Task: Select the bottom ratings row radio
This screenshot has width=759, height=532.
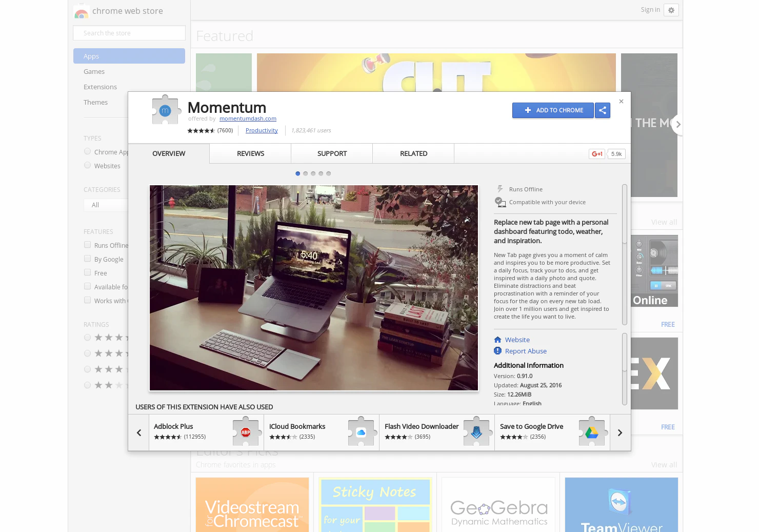Action: [x=87, y=385]
